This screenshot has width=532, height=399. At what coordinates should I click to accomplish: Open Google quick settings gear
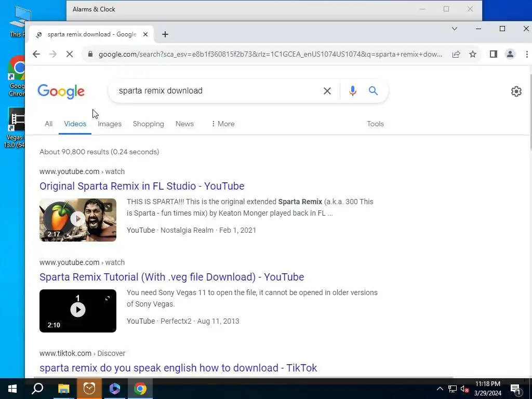tap(516, 91)
